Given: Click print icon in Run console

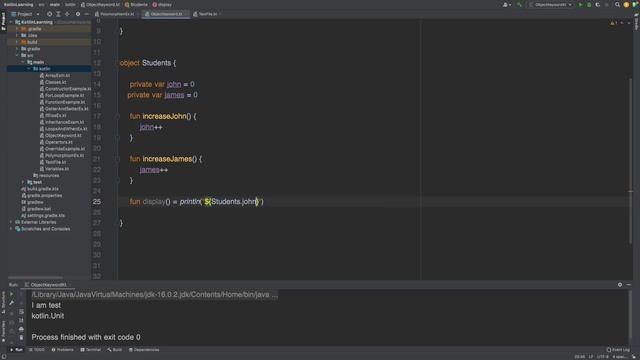Looking at the screenshot, I should pos(21,329).
